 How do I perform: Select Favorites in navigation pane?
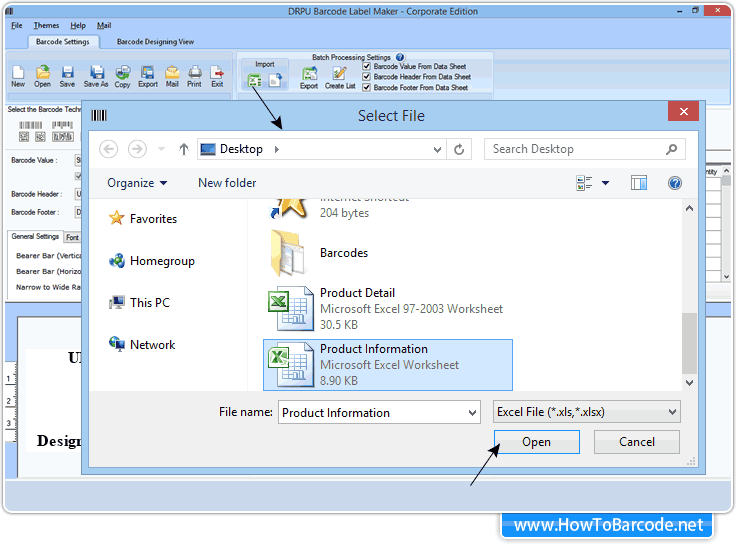143,219
